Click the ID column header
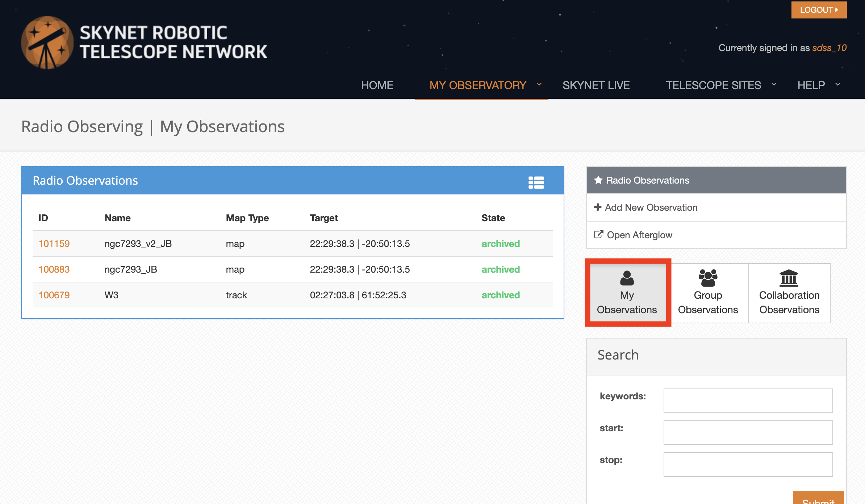The width and height of the screenshot is (865, 504). pos(43,218)
